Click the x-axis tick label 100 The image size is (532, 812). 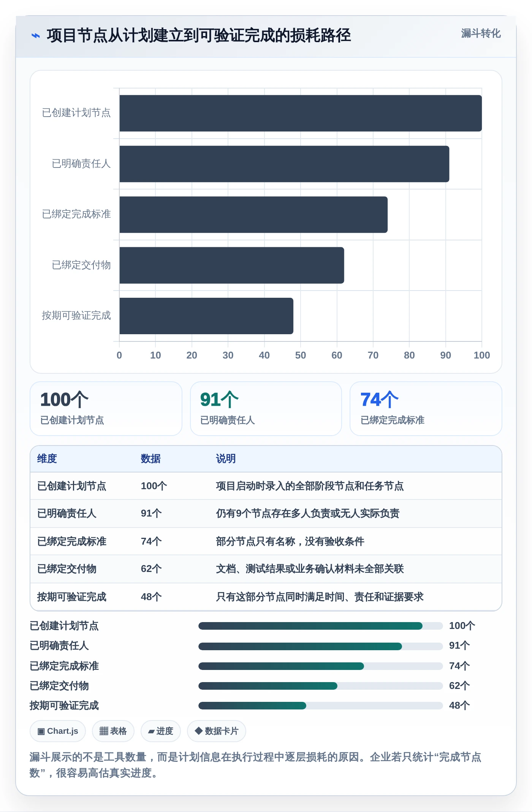pos(482,355)
